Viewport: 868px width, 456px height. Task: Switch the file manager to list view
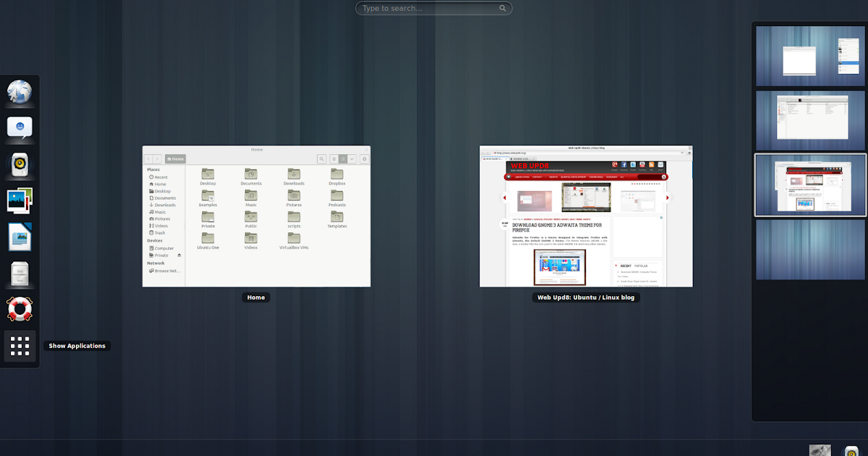coord(333,159)
